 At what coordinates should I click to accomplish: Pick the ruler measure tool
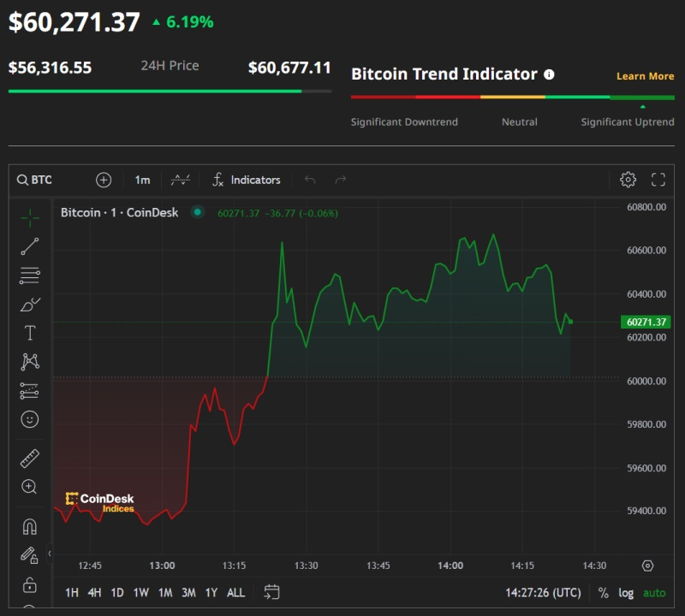(30, 458)
